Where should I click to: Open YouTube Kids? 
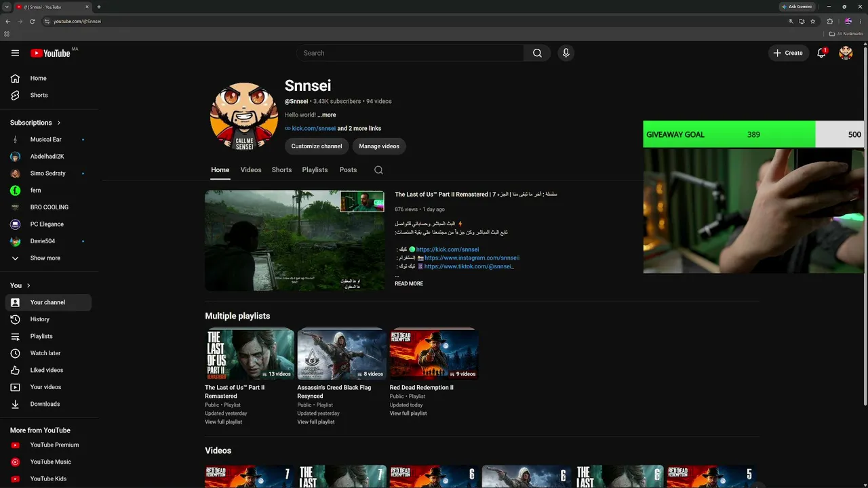47,479
